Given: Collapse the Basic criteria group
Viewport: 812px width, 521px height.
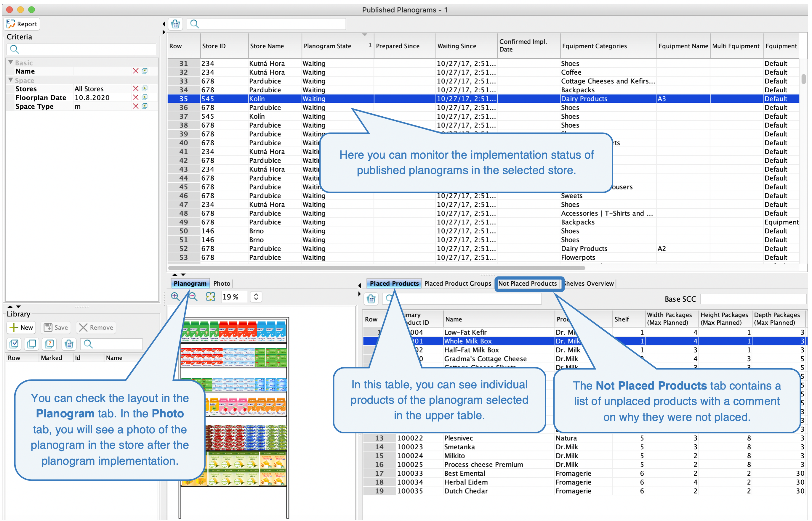Looking at the screenshot, I should 10,62.
